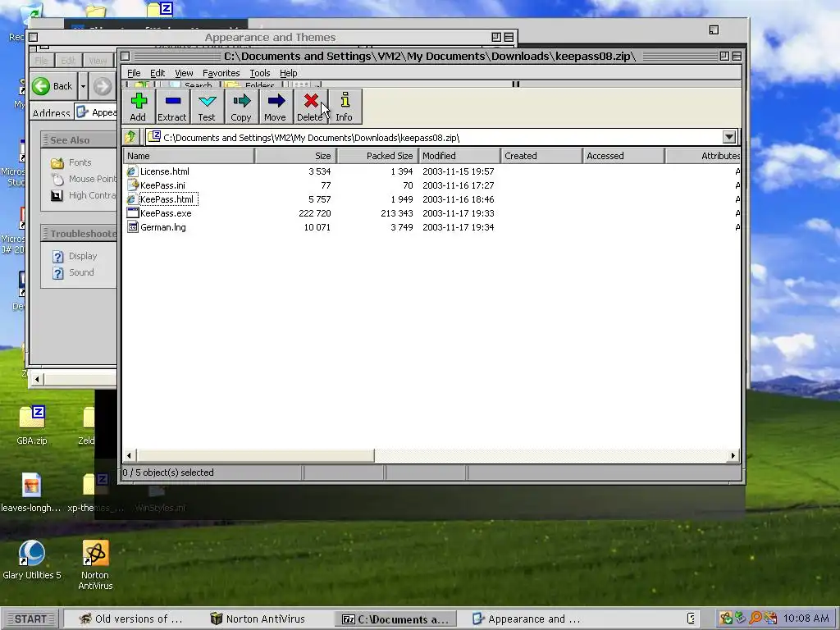Select Norton AntiVirus desktop icon

point(95,565)
